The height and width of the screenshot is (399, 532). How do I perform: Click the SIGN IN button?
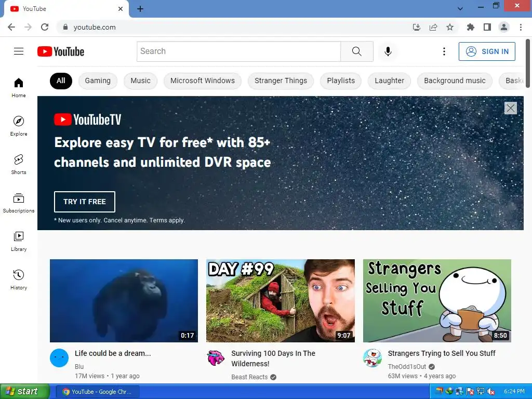487,51
